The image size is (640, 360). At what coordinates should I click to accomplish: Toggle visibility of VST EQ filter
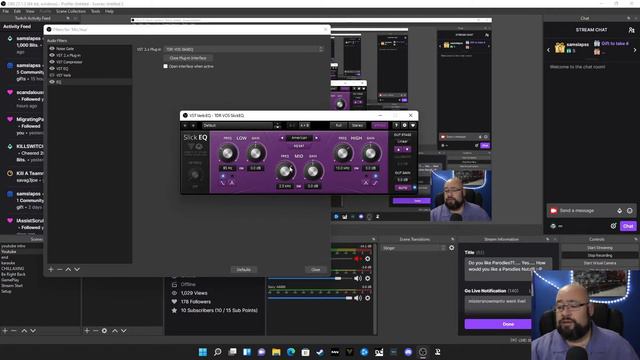click(52, 69)
